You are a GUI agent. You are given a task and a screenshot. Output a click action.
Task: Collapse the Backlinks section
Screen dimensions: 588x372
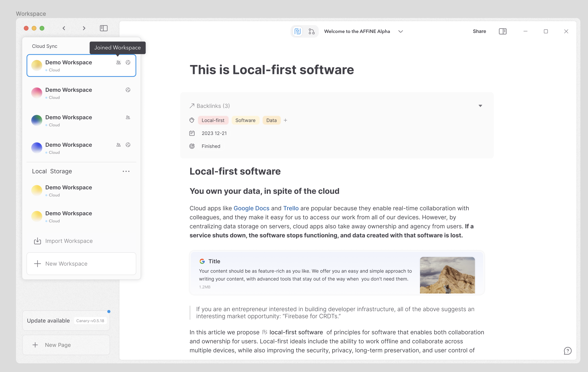[480, 106]
